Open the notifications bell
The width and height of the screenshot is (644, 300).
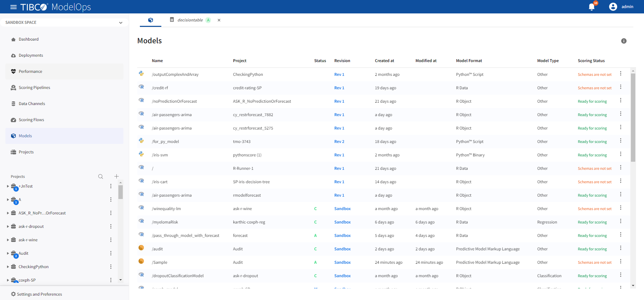pos(592,7)
